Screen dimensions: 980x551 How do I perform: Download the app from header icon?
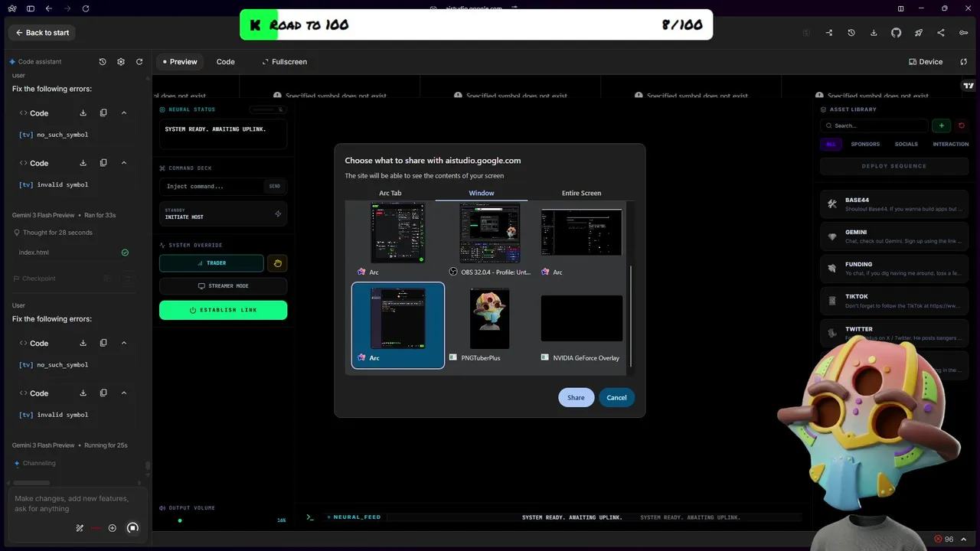[874, 33]
